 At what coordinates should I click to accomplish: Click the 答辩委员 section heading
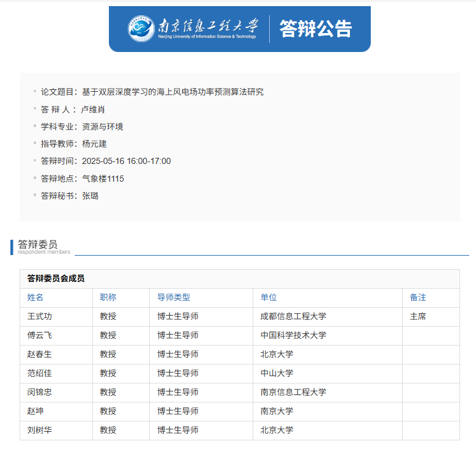pyautogui.click(x=38, y=244)
